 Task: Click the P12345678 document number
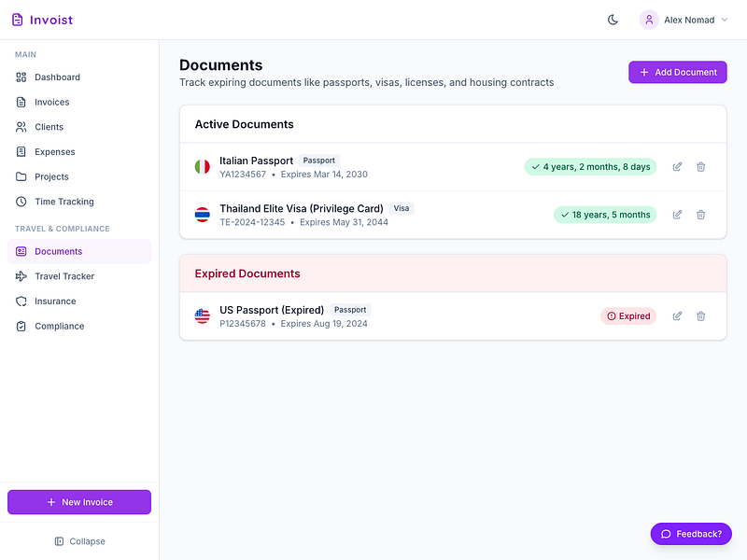click(x=243, y=324)
